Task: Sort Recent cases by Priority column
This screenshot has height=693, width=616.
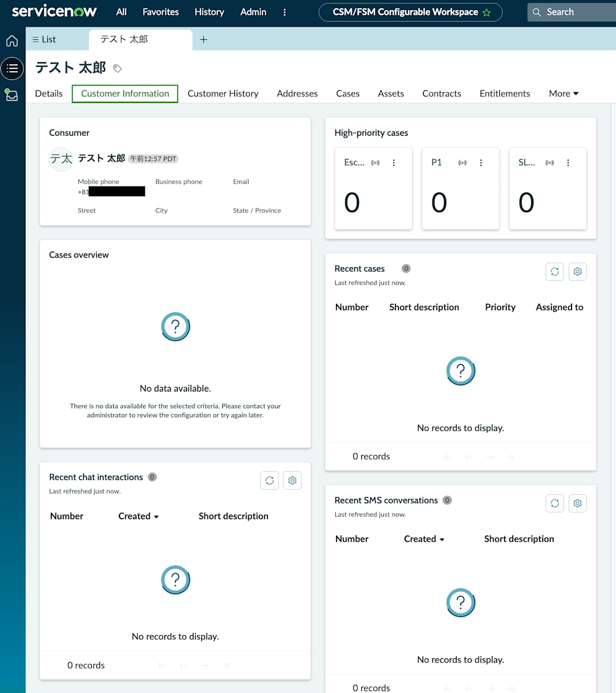Action: click(x=500, y=307)
